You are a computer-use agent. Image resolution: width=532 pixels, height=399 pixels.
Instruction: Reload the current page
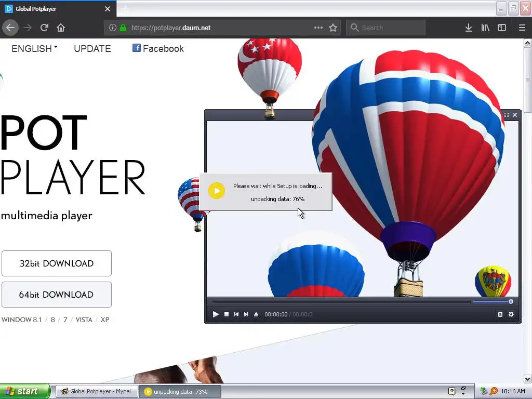click(44, 28)
